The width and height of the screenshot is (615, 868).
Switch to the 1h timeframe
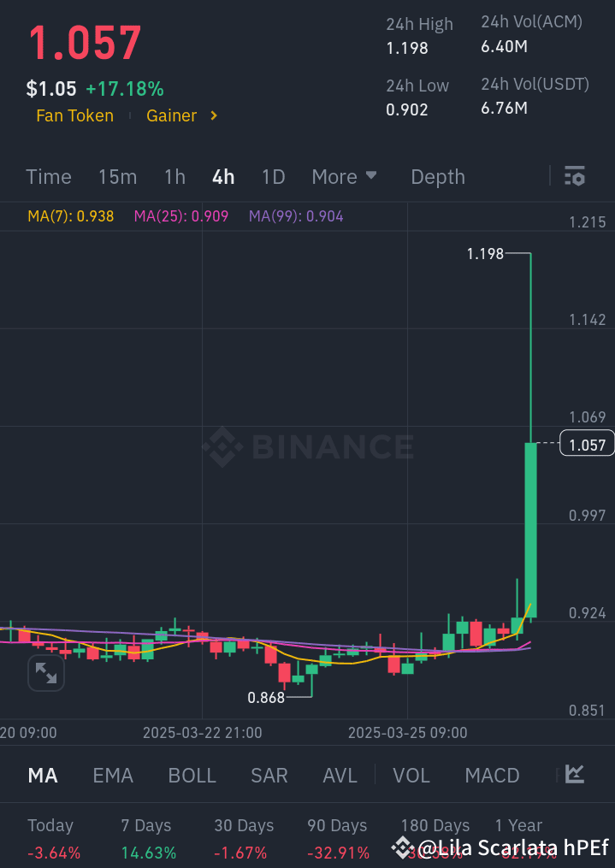(174, 177)
